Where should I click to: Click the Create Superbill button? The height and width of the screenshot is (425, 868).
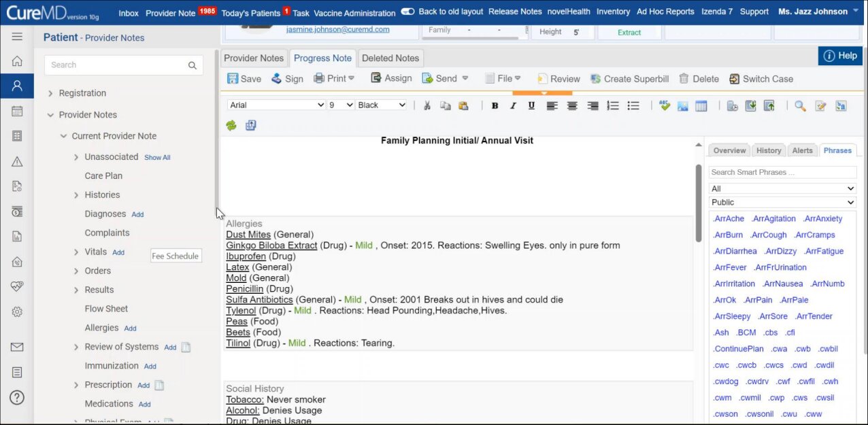tap(629, 79)
